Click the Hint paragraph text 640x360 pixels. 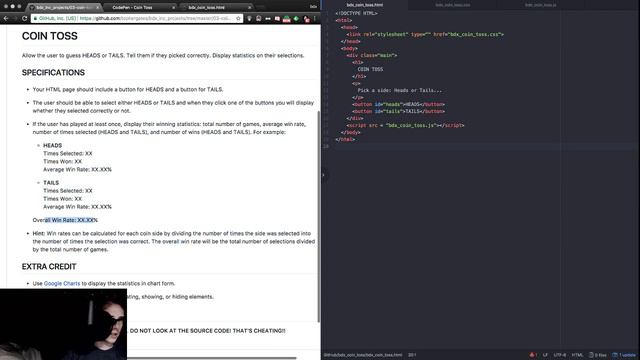pos(174,241)
